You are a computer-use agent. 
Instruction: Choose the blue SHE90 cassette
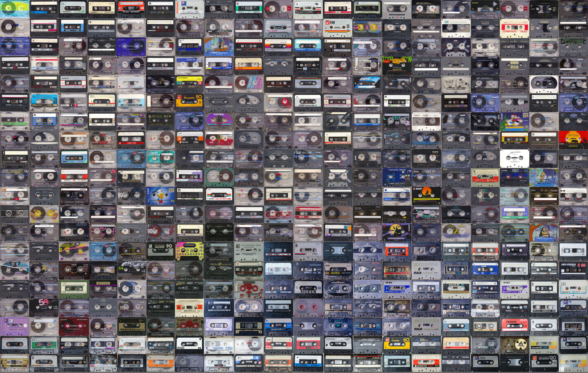coord(367,84)
